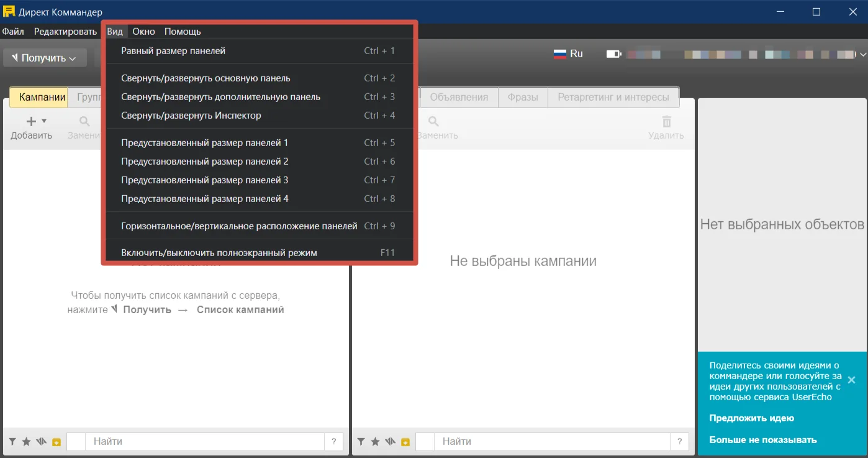This screenshot has height=458, width=868.
Task: Click the yellow archive icon in right panel
Action: point(405,442)
